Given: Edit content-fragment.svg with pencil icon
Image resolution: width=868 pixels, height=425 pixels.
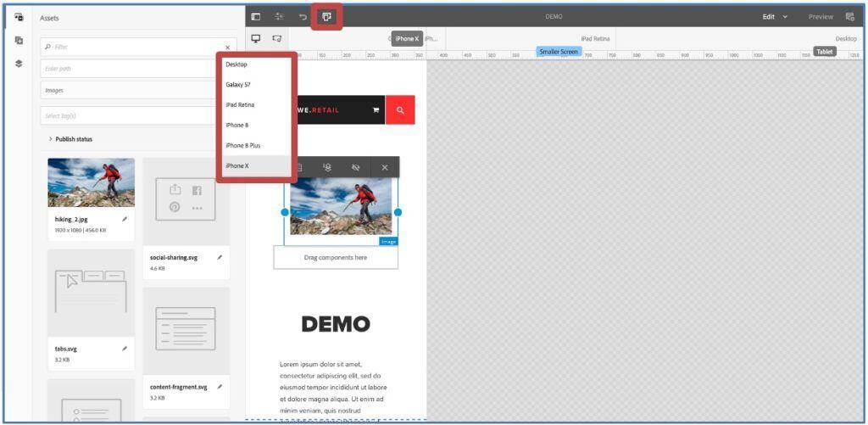Looking at the screenshot, I should pyautogui.click(x=220, y=387).
